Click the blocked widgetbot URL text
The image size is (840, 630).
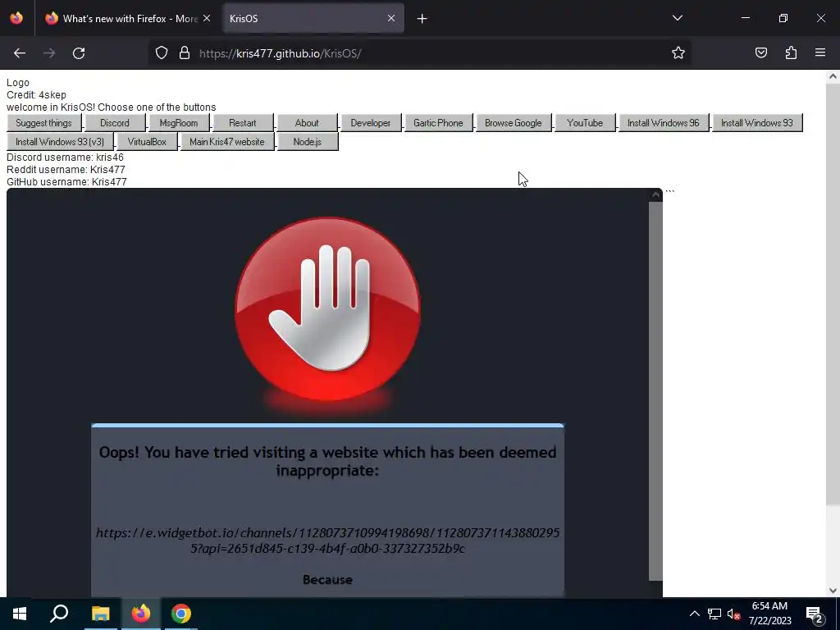(327, 541)
